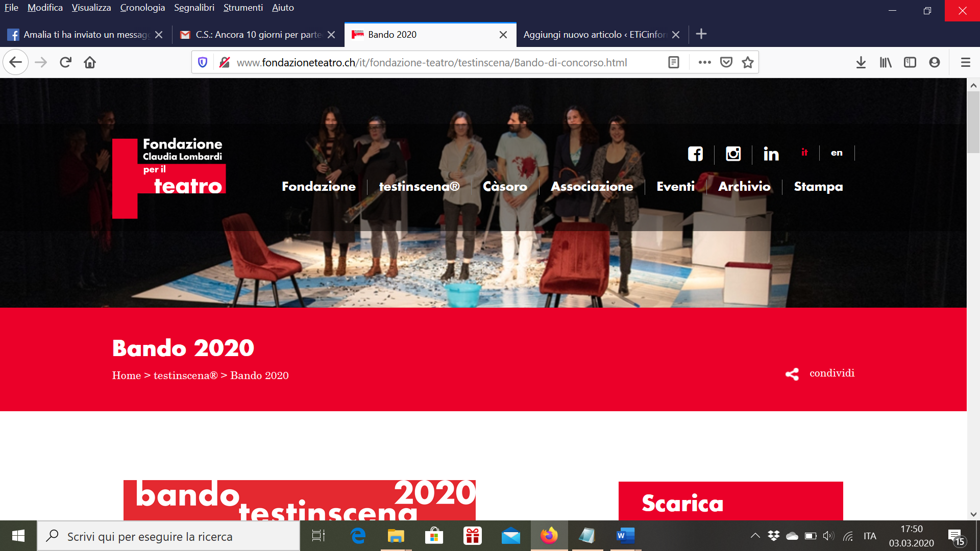Toggle reader view in address bar
The image size is (980, 551).
coord(674,62)
